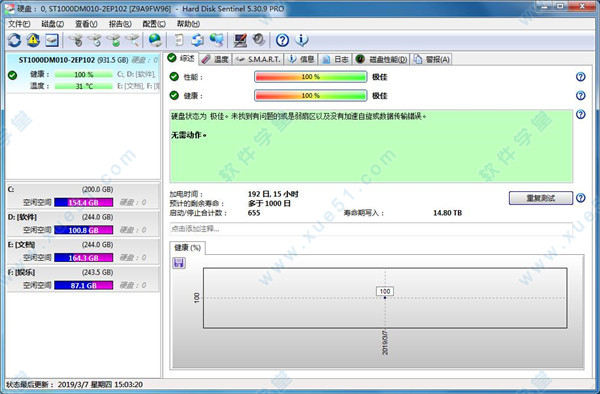The width and height of the screenshot is (600, 394).
Task: Click the 多于 1000 日 remaining life value
Action: (x=269, y=204)
